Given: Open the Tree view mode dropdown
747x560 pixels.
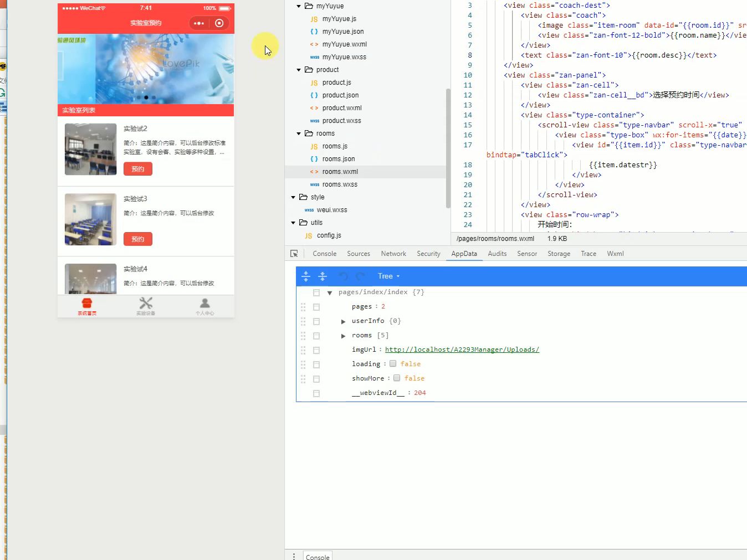Looking at the screenshot, I should (388, 276).
